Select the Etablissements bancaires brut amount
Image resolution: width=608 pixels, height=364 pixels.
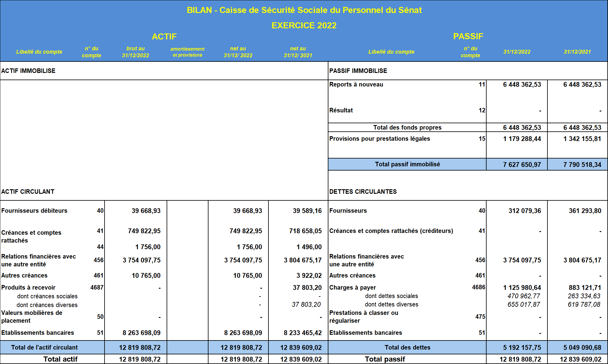pos(141,333)
